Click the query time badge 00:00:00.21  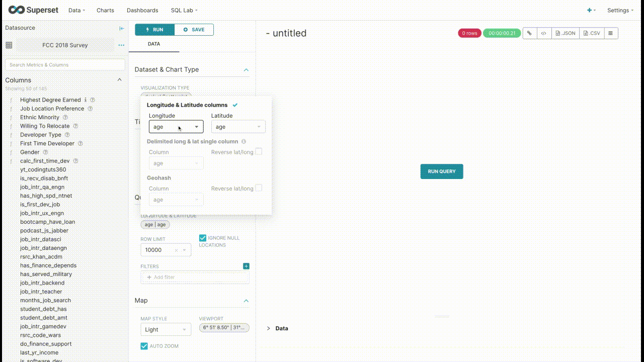[x=502, y=33]
